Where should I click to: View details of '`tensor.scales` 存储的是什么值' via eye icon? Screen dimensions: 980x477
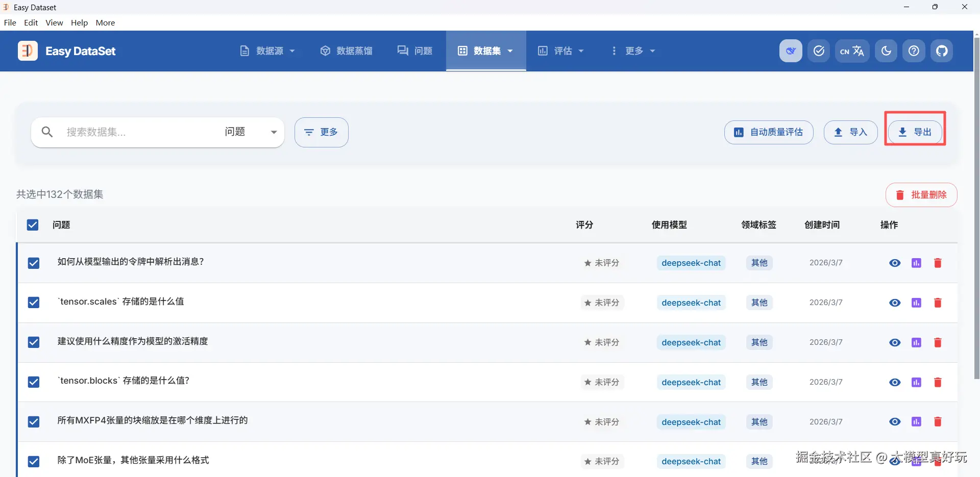[x=895, y=303]
